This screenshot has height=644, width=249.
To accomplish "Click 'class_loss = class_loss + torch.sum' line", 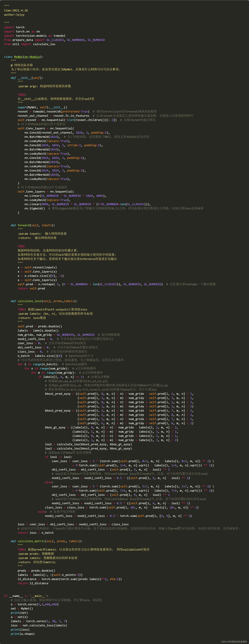I will point(122,508).
